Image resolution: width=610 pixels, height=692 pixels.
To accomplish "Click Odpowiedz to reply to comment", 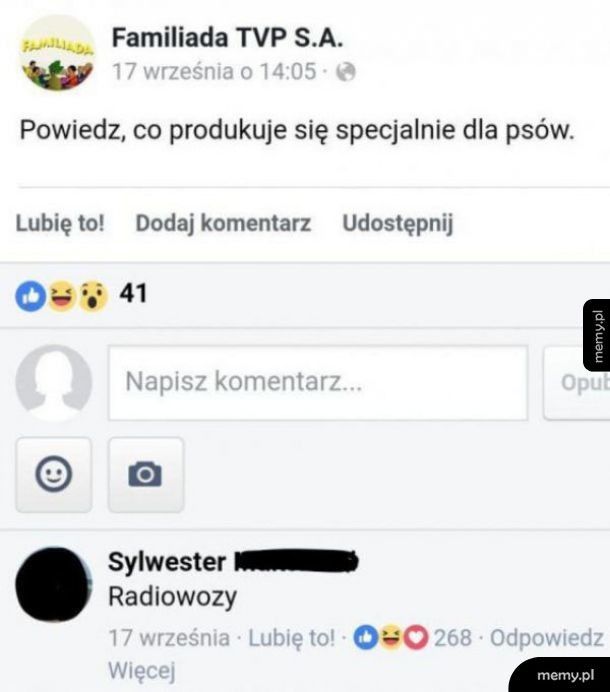I will tap(546, 638).
